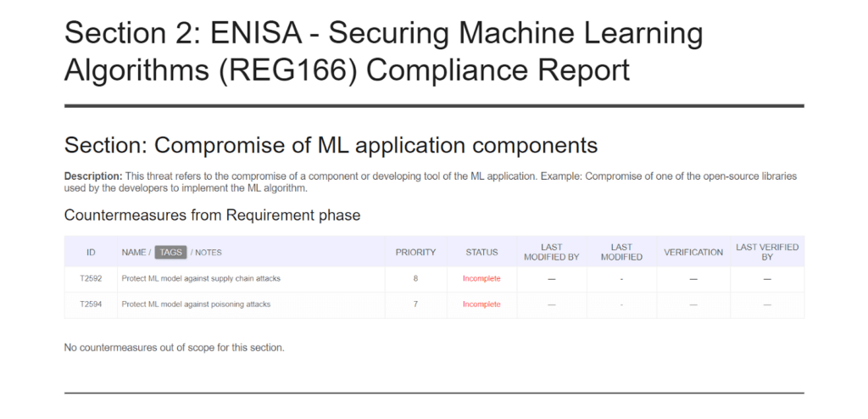868x419 pixels.
Task: Click the VERIFICATION column header
Action: pyautogui.click(x=693, y=252)
